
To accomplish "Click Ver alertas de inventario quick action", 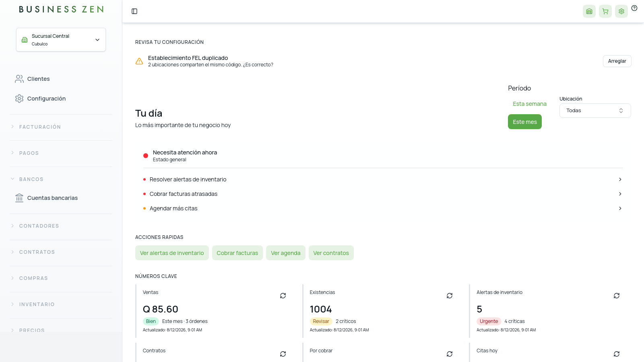I will tap(172, 253).
